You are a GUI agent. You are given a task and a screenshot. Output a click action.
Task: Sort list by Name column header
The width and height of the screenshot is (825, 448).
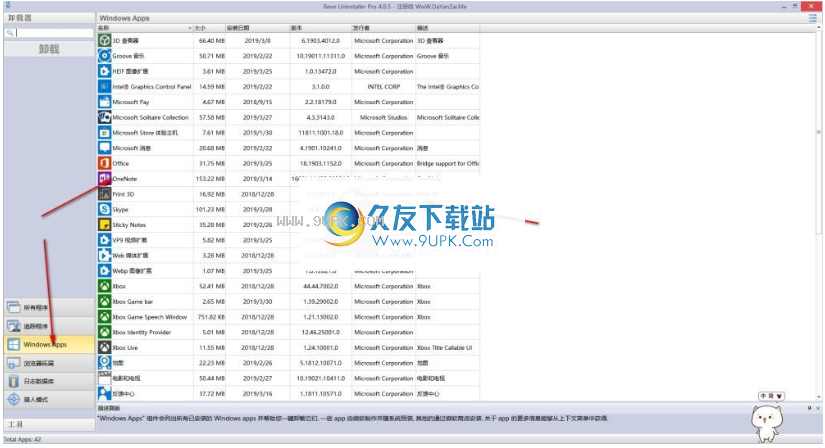(x=145, y=28)
